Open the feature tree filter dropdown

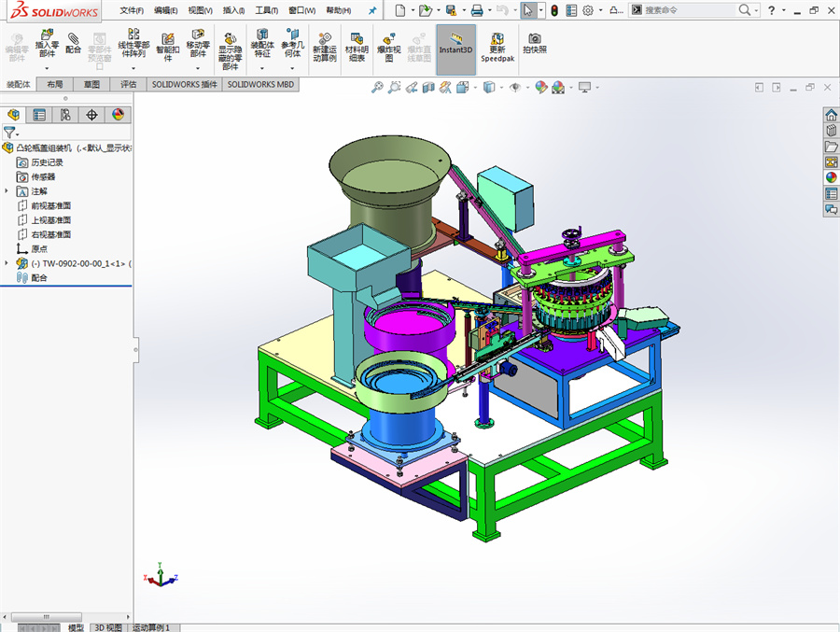pos(11,133)
